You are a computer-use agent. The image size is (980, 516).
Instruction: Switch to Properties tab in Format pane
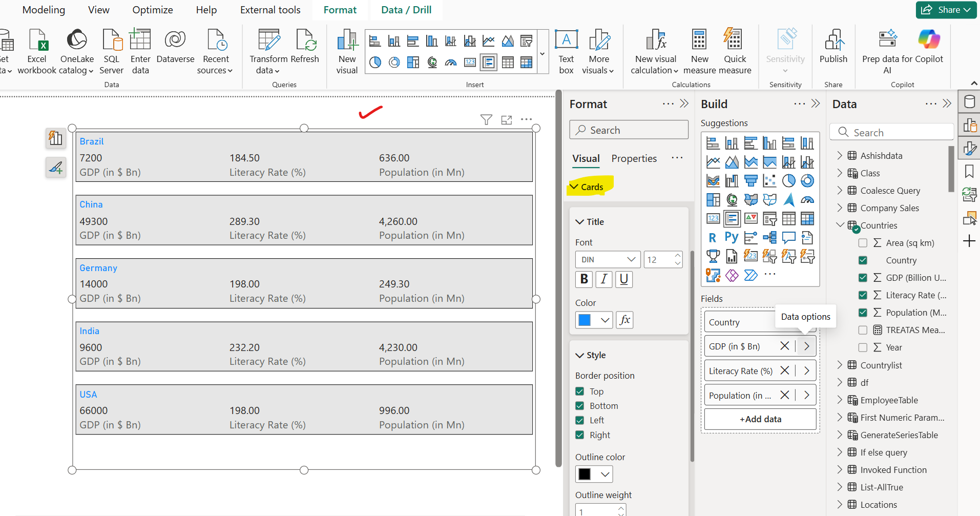pyautogui.click(x=634, y=159)
